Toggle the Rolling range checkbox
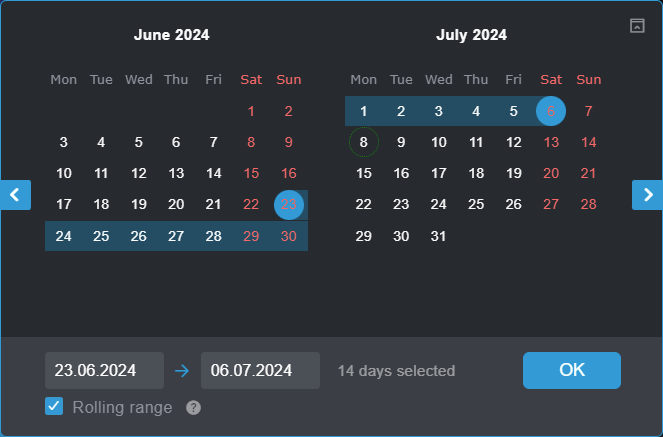The height and width of the screenshot is (437, 663). [x=55, y=407]
